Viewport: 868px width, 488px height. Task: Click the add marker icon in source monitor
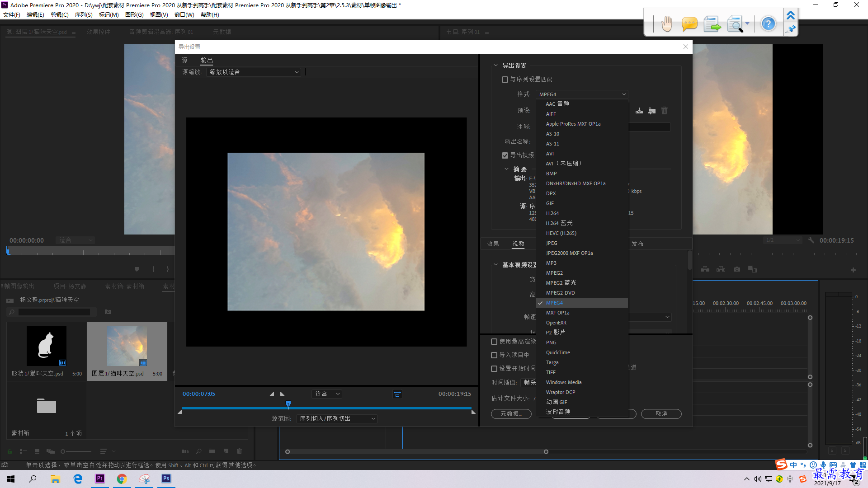(x=137, y=269)
